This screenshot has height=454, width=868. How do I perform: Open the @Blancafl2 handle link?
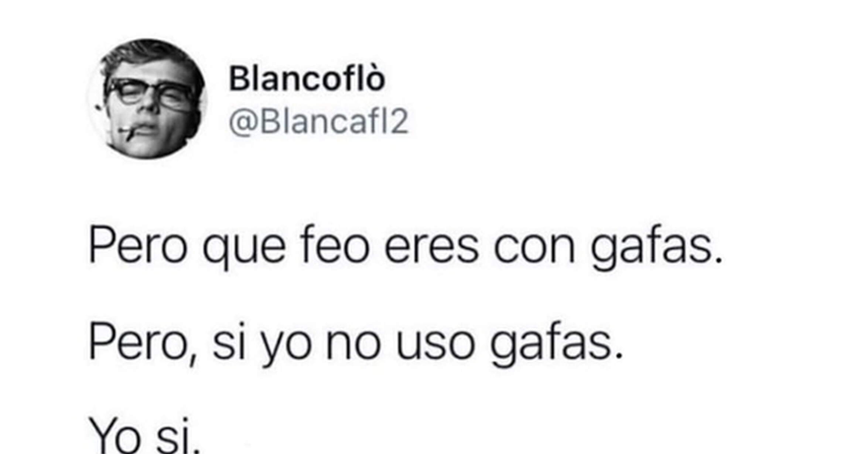318,122
